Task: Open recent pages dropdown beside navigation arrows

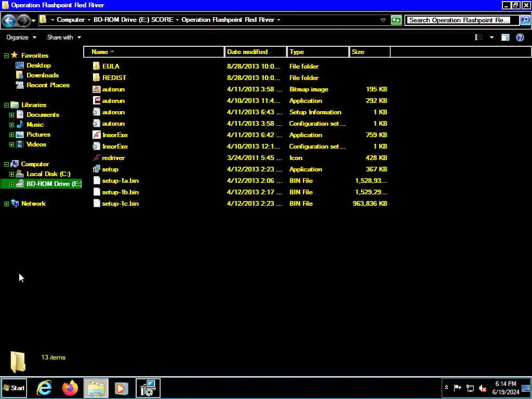Action: click(x=34, y=21)
